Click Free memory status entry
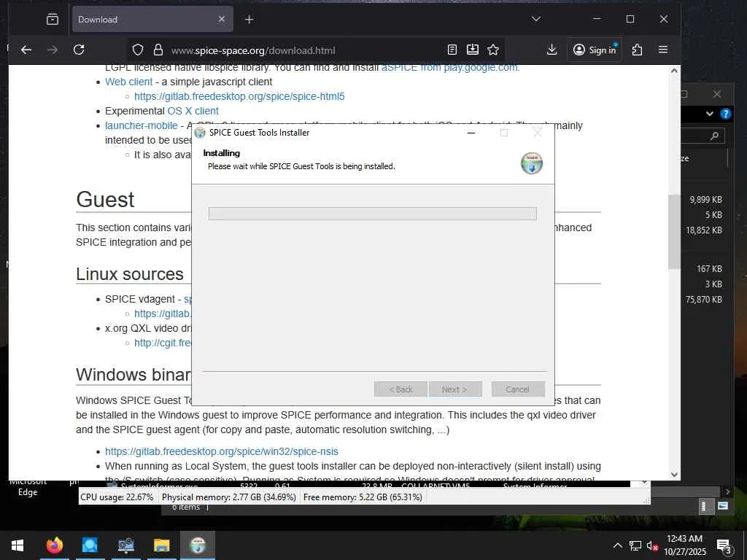 click(x=363, y=497)
